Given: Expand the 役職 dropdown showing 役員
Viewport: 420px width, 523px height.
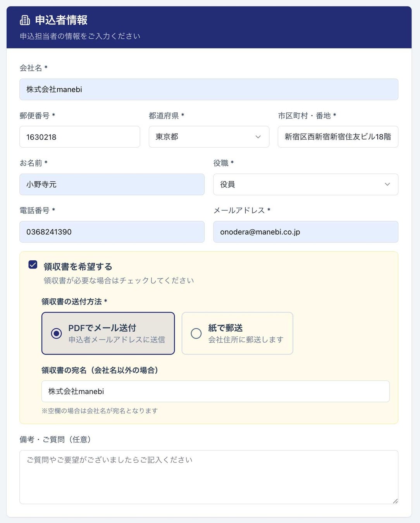Looking at the screenshot, I should click(305, 184).
